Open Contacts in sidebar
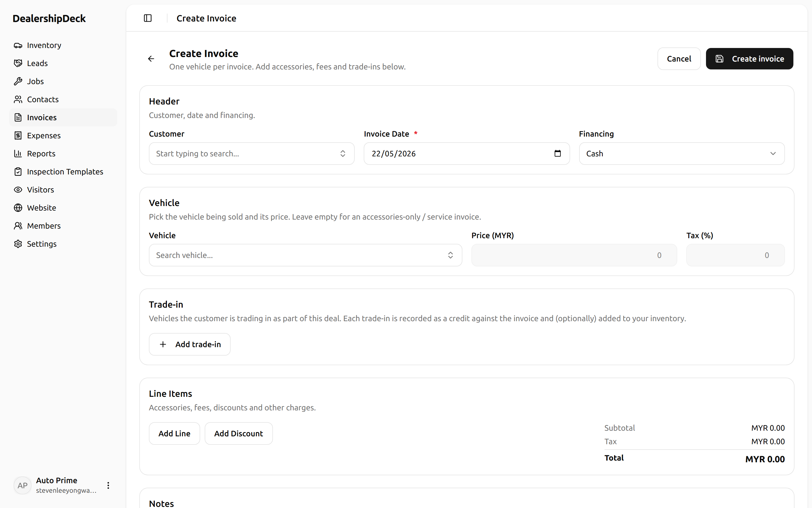Viewport: 812px width, 508px height. pos(63,99)
